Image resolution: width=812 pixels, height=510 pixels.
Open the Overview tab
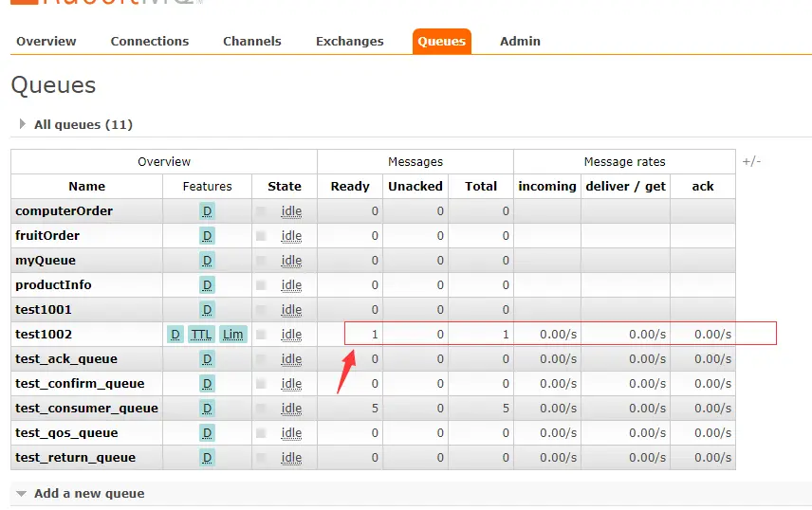(x=46, y=42)
